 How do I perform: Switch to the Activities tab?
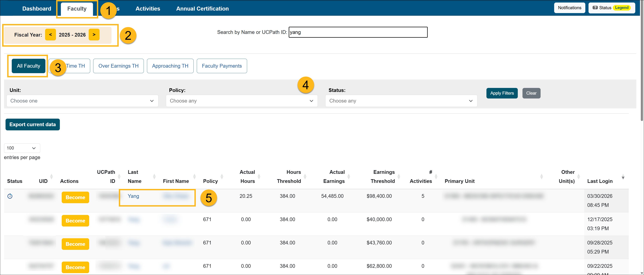[148, 9]
